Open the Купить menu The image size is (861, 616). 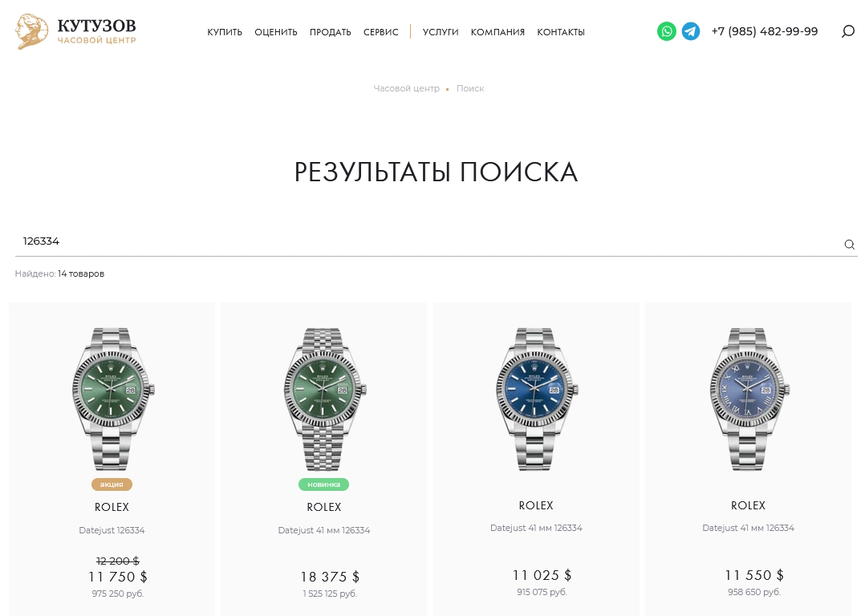225,32
